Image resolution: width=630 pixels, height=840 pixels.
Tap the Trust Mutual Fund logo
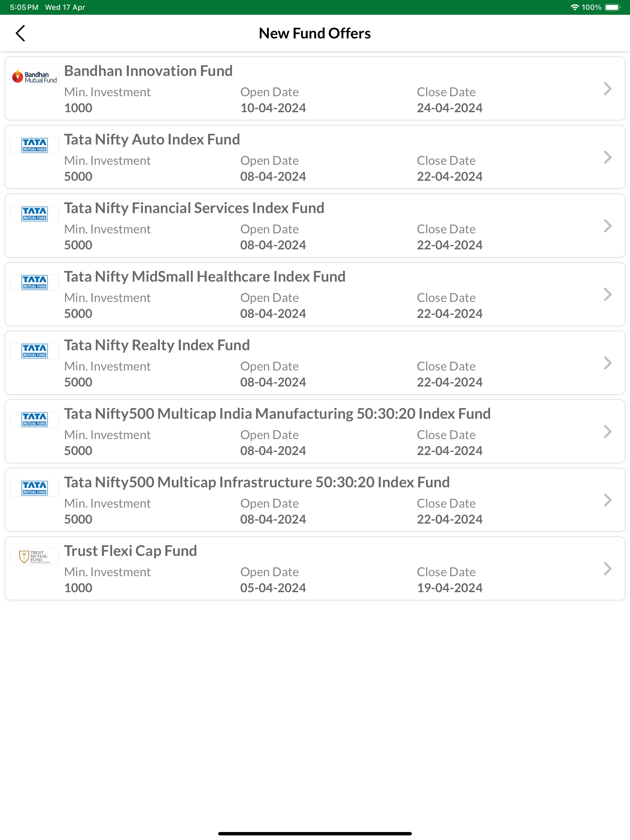click(34, 557)
